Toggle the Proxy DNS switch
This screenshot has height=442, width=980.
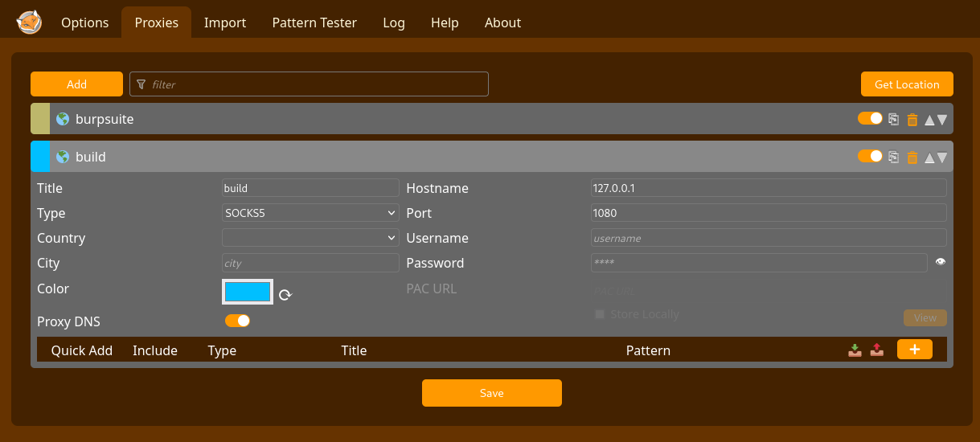(x=237, y=321)
